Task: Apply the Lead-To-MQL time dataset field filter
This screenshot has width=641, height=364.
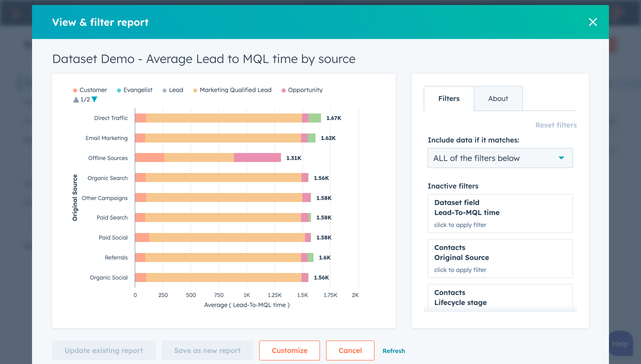Action: [500, 214]
